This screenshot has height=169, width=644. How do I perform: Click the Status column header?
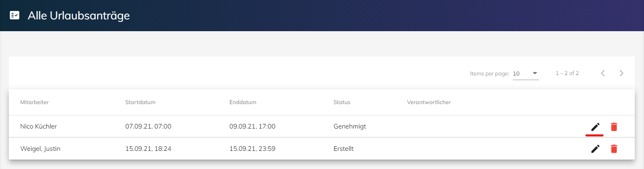[x=342, y=102]
